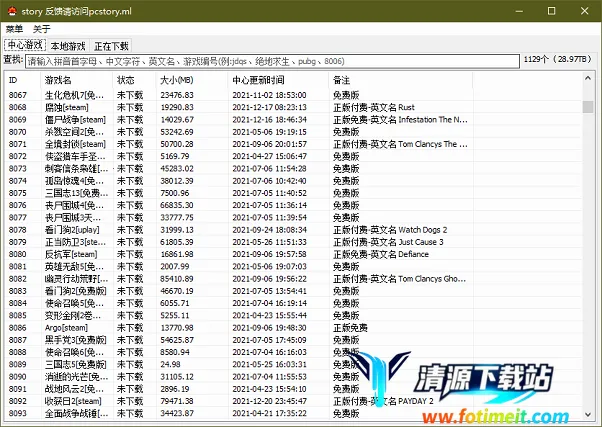Close the story window
Viewport: 602px width, 427px height.
(x=584, y=11)
